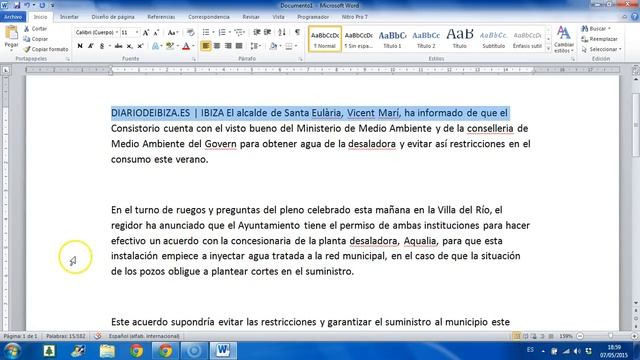Click language Español in status bar

144,336
